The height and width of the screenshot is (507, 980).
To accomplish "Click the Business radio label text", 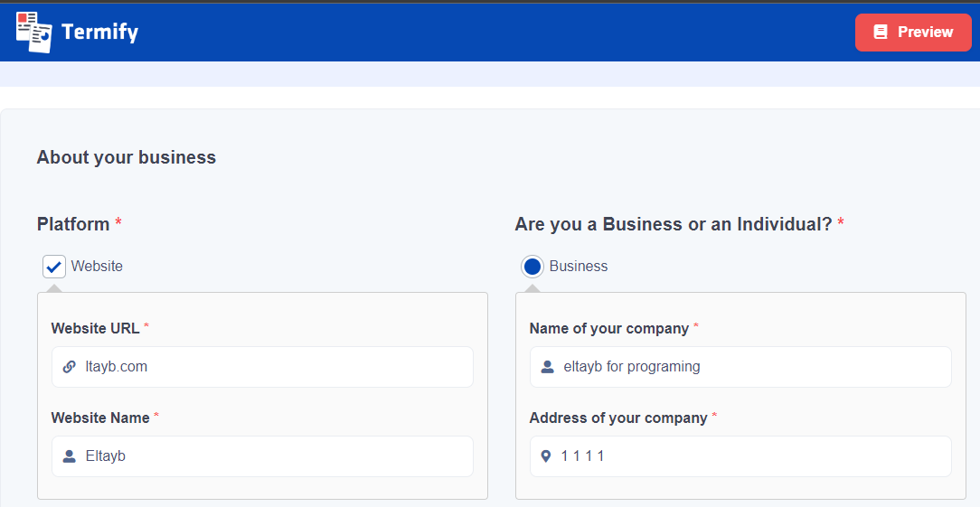I will click(579, 267).
